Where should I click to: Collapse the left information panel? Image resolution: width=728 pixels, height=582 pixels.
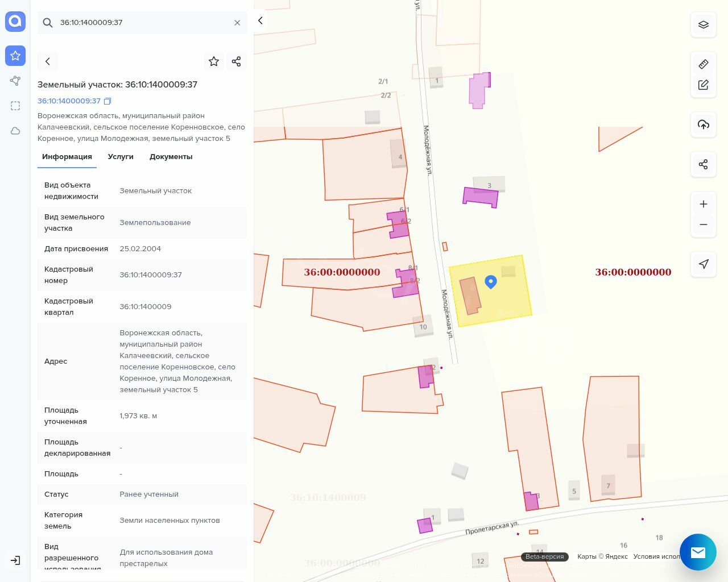260,20
